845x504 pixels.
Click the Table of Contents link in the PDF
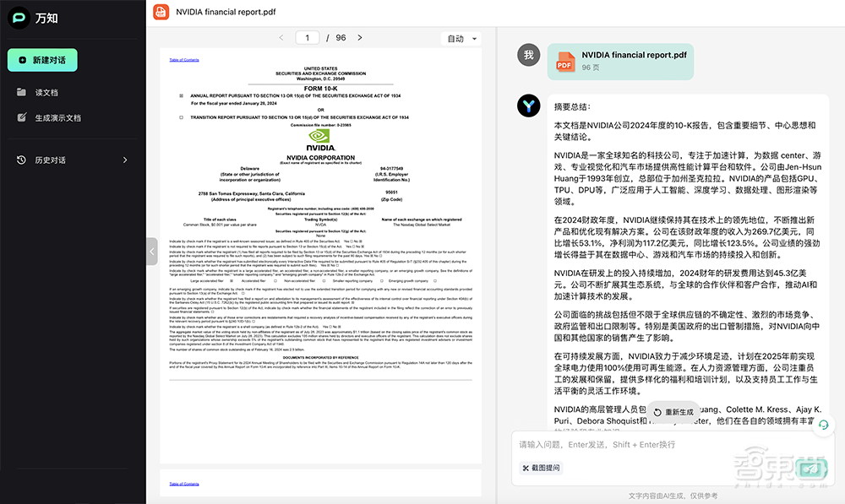186,59
